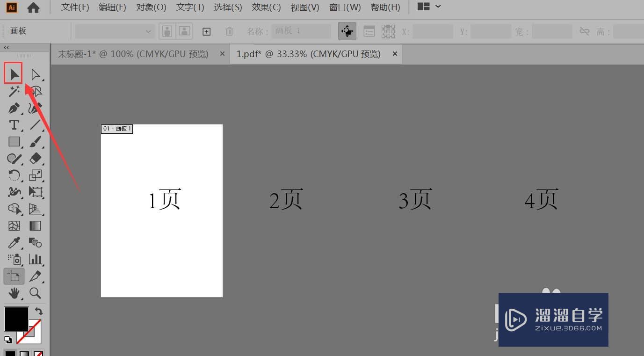Image resolution: width=644 pixels, height=356 pixels.
Task: Select the Perspective Grid tool
Action: [36, 209]
